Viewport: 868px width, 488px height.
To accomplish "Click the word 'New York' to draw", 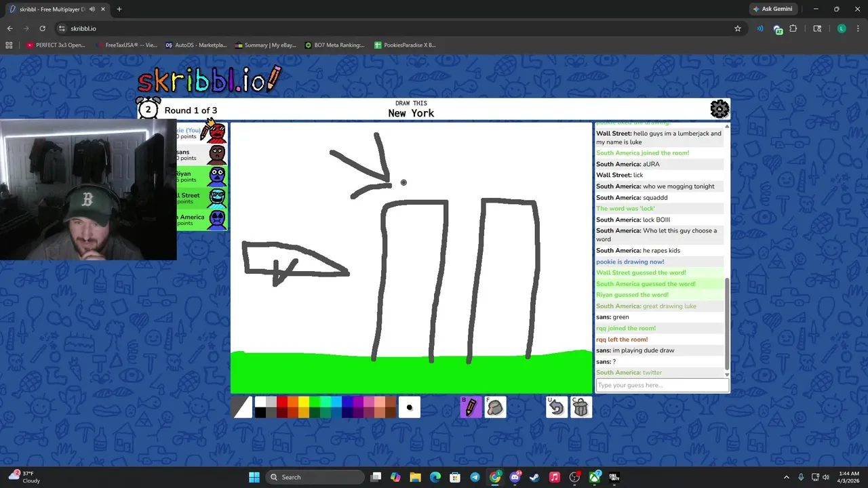I will click(411, 113).
